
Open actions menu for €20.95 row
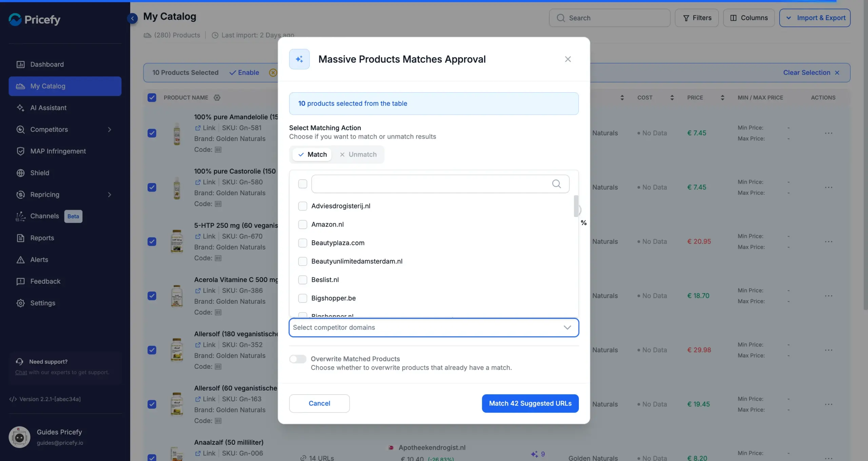tap(828, 242)
